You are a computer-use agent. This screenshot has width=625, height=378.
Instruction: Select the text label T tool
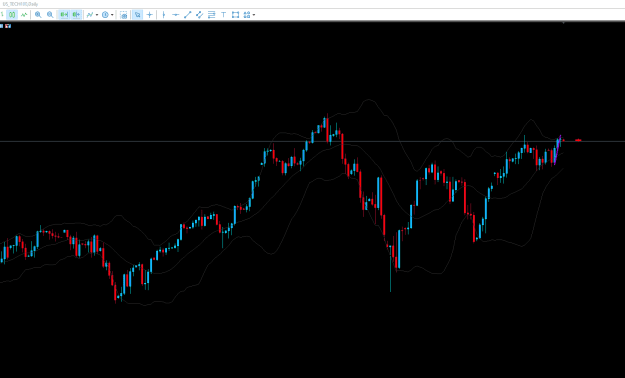(x=223, y=15)
